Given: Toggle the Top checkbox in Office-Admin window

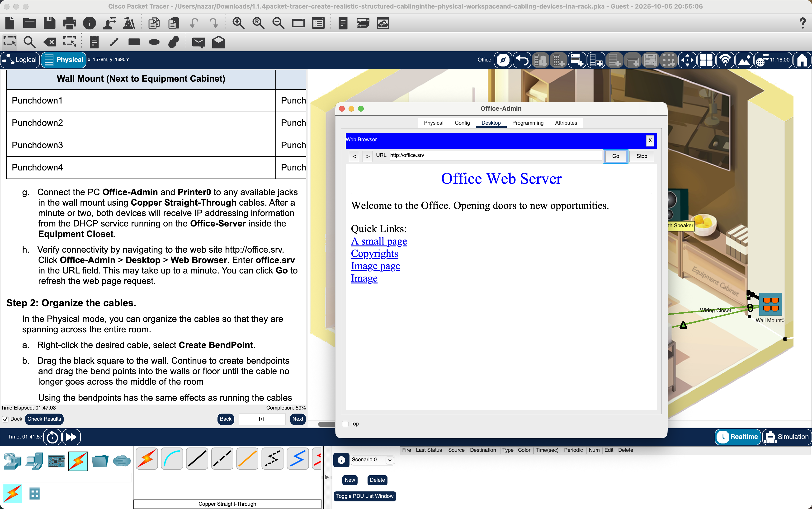Looking at the screenshot, I should pos(345,424).
